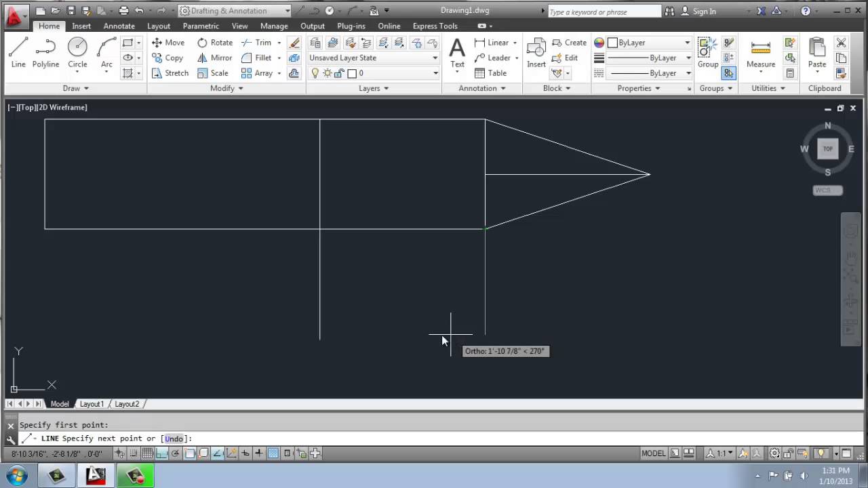
Task: Open the Unsaved Layer State dropdown
Action: pos(374,58)
